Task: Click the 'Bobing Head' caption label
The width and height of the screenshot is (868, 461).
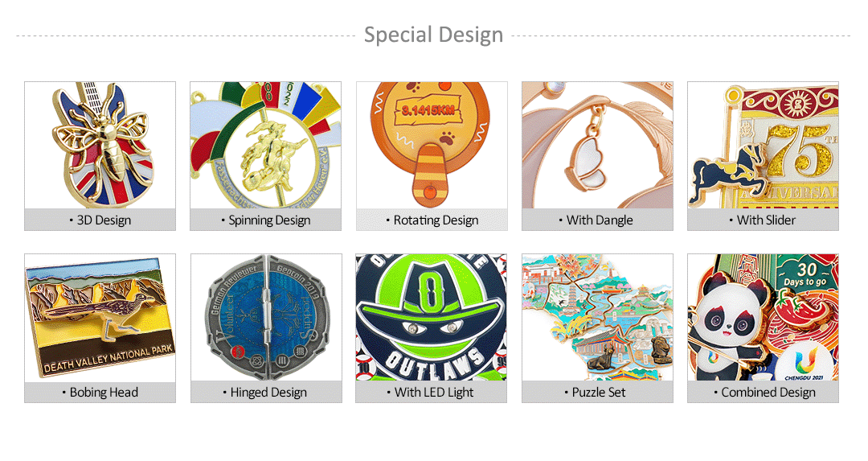Action: (100, 393)
